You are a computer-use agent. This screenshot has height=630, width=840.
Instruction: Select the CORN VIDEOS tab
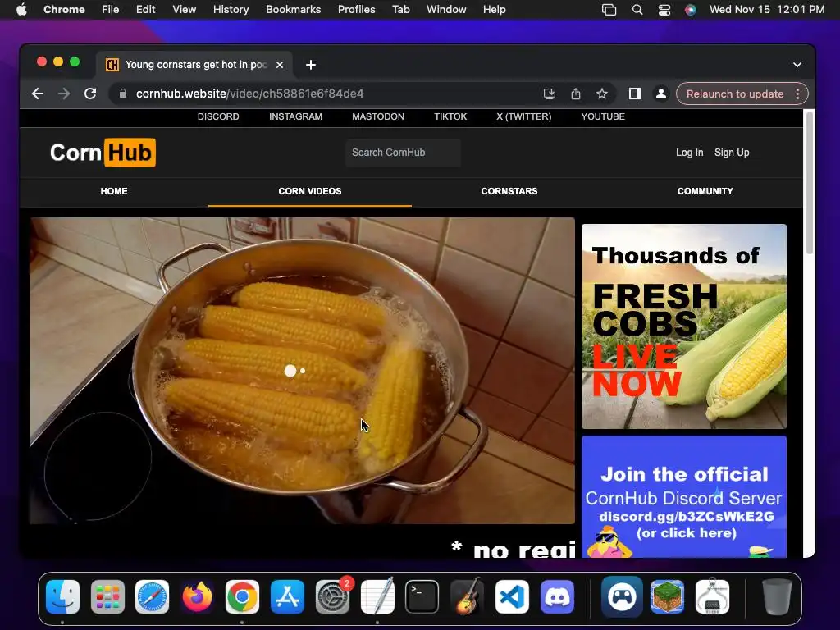point(309,191)
